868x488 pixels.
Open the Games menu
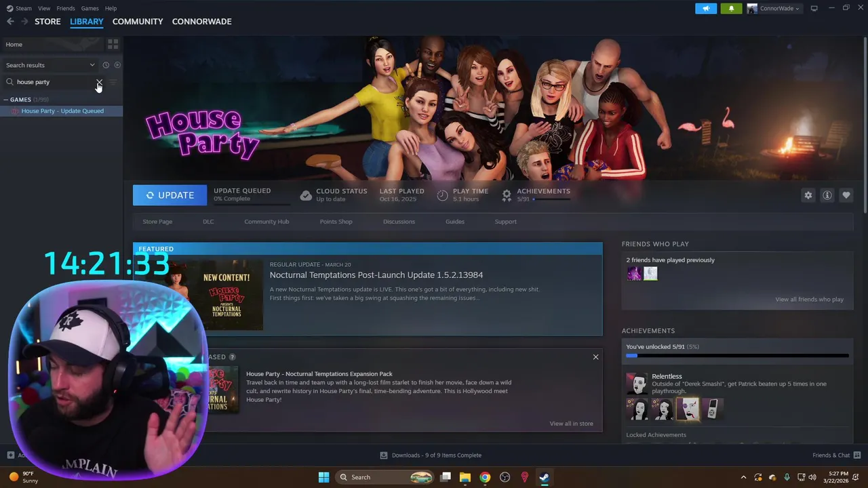90,8
